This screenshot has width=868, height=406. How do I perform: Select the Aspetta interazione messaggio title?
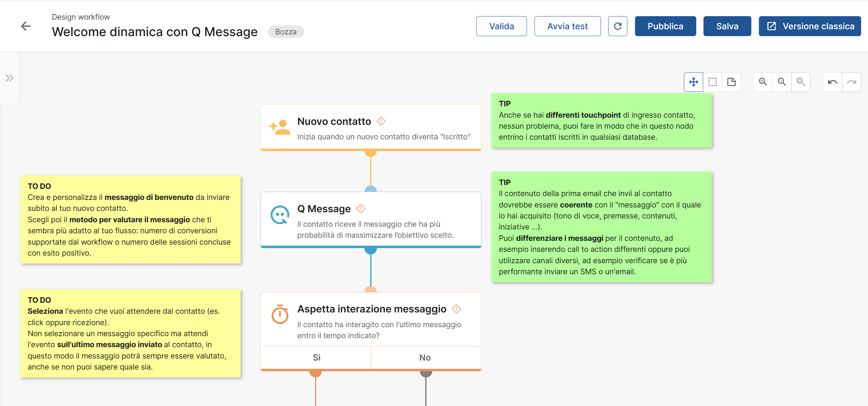372,309
